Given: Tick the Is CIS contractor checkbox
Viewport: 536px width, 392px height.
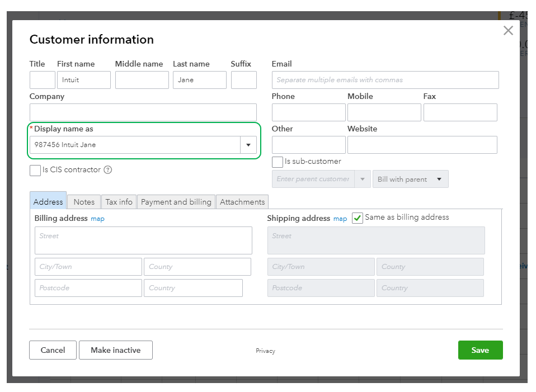Looking at the screenshot, I should click(x=35, y=171).
